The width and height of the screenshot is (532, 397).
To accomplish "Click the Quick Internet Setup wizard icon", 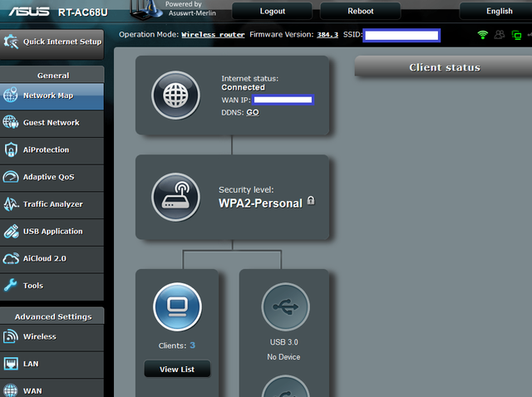I will pos(12,42).
